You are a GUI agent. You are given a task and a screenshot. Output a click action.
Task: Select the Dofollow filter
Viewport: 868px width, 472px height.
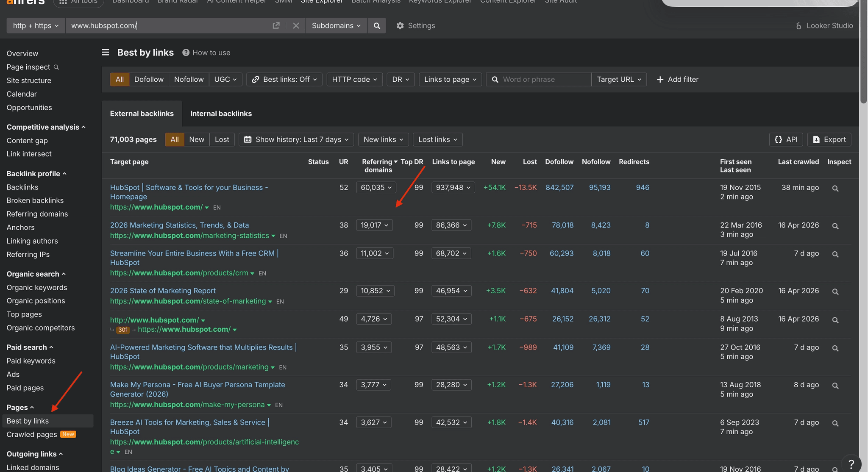tap(149, 79)
